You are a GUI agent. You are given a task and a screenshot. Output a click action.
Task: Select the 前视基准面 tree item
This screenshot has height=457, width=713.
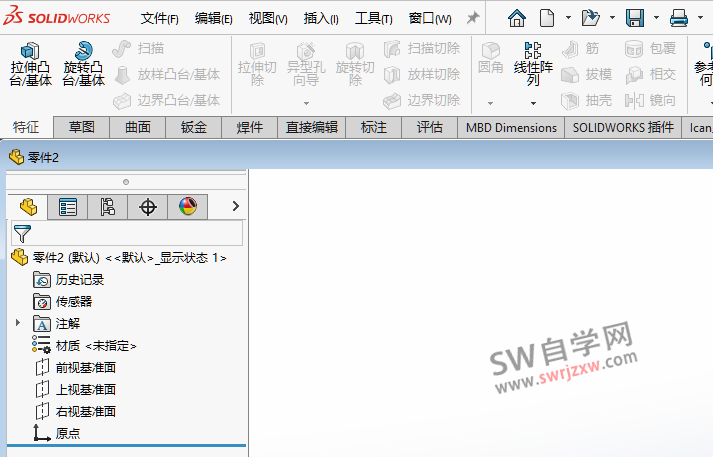[x=75, y=367]
